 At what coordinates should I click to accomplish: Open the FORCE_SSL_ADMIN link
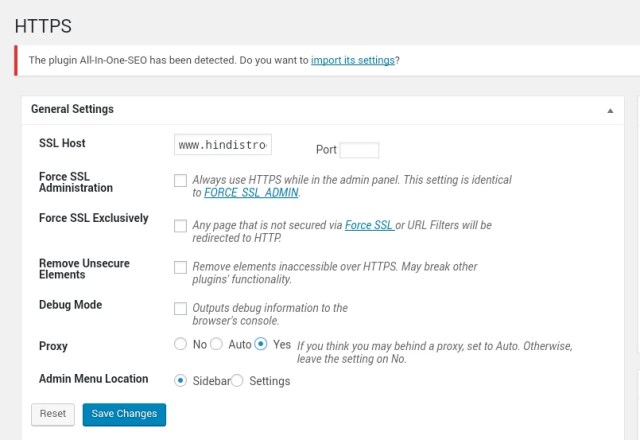coord(251,193)
